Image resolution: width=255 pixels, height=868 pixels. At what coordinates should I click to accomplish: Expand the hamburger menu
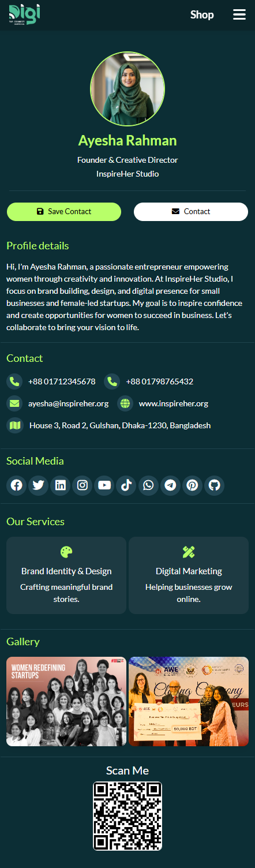pos(239,14)
